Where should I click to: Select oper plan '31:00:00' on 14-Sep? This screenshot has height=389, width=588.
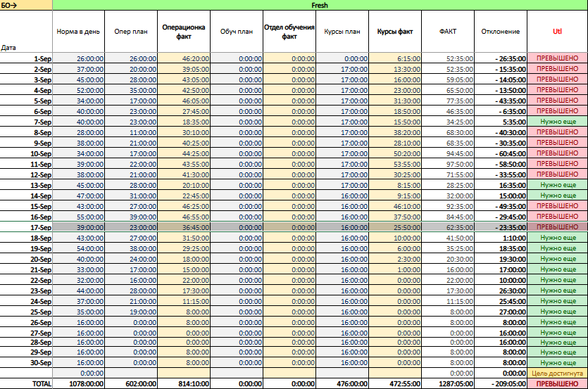point(131,196)
